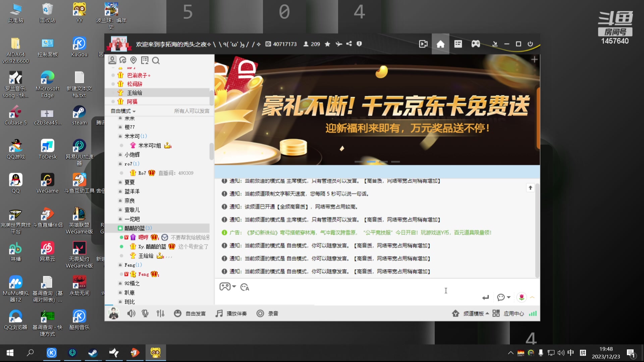This screenshot has width=644, height=362.
Task: Mute the speaker on the bottom toolbar
Action: pos(131,313)
